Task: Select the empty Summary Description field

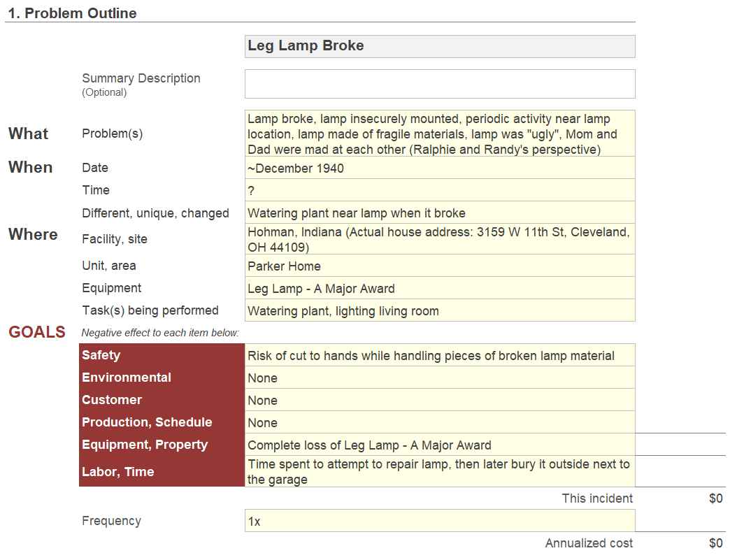Action: coord(440,84)
